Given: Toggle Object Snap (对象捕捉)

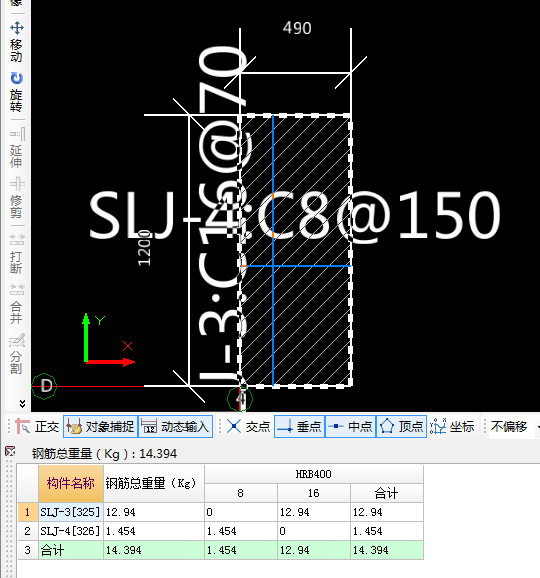Looking at the screenshot, I should click(101, 426).
